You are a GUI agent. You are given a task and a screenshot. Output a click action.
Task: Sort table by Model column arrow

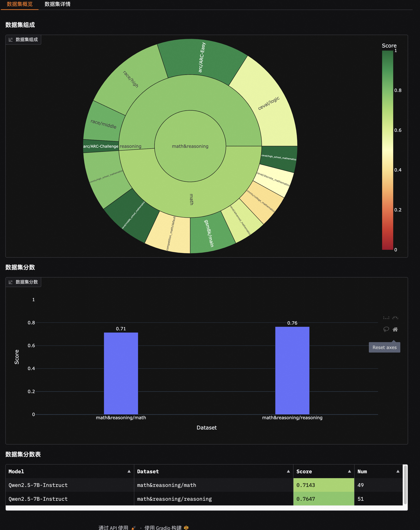point(129,471)
